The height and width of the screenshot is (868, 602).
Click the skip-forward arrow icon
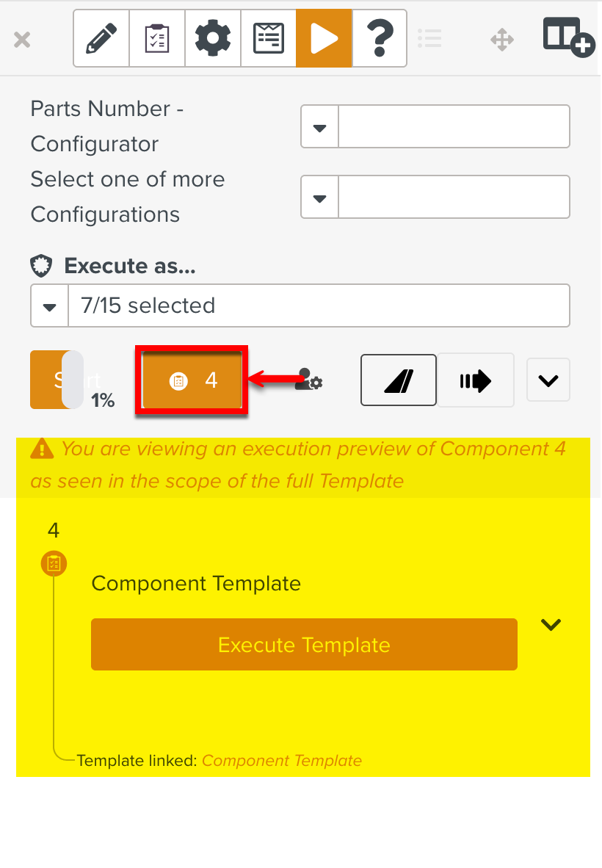(x=476, y=380)
